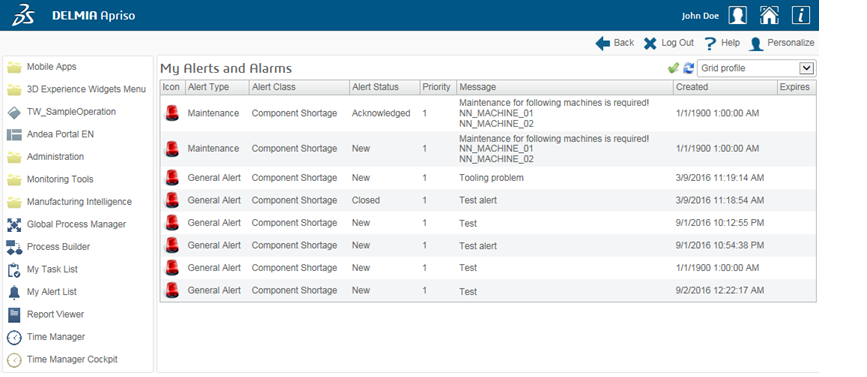Click the Log Out link text
Viewport: 867px width, 377px height.
[677, 43]
